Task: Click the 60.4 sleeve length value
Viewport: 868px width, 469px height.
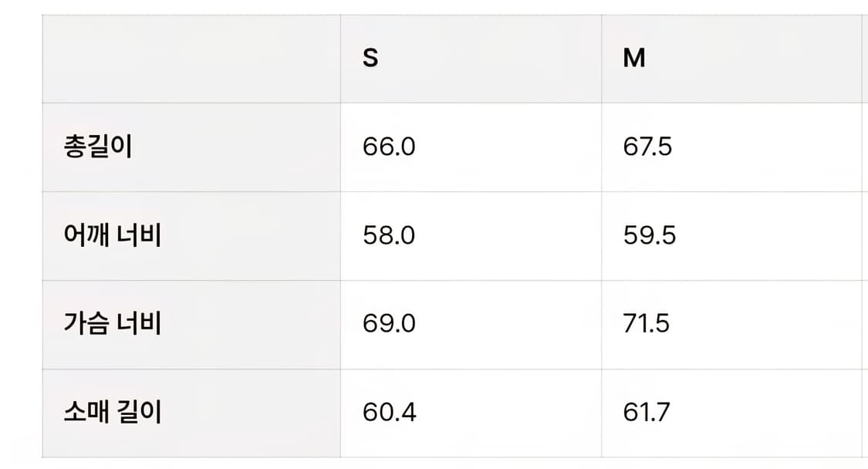Action: [389, 412]
